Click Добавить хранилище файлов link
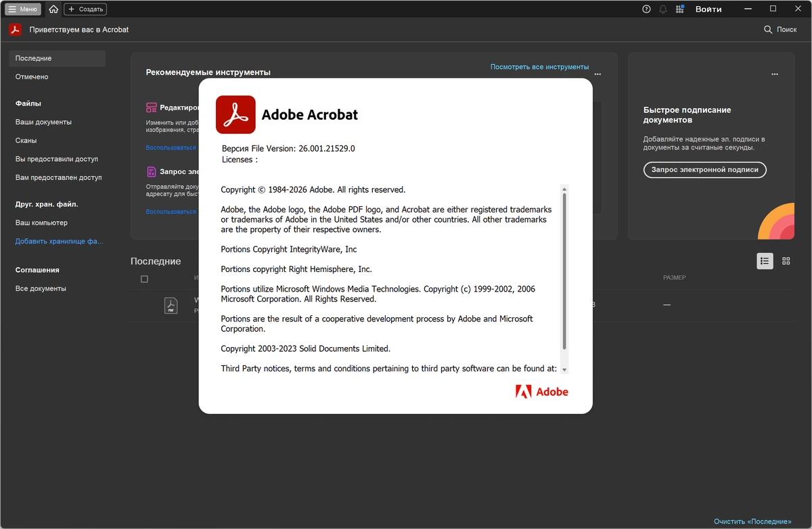Viewport: 812px width, 529px height. point(60,241)
